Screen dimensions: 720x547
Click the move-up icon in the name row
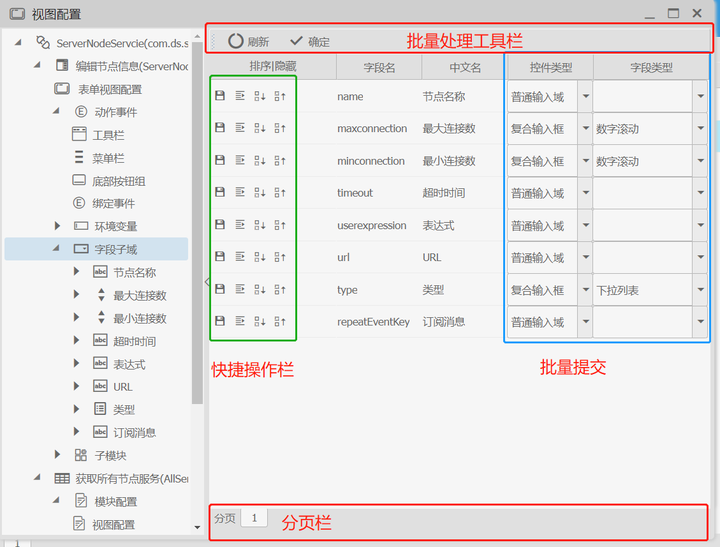280,96
